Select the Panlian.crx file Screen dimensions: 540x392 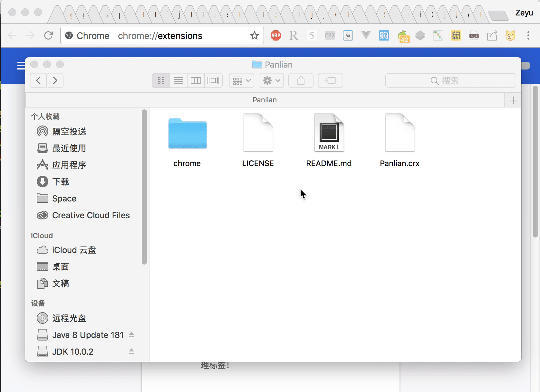[x=400, y=132]
